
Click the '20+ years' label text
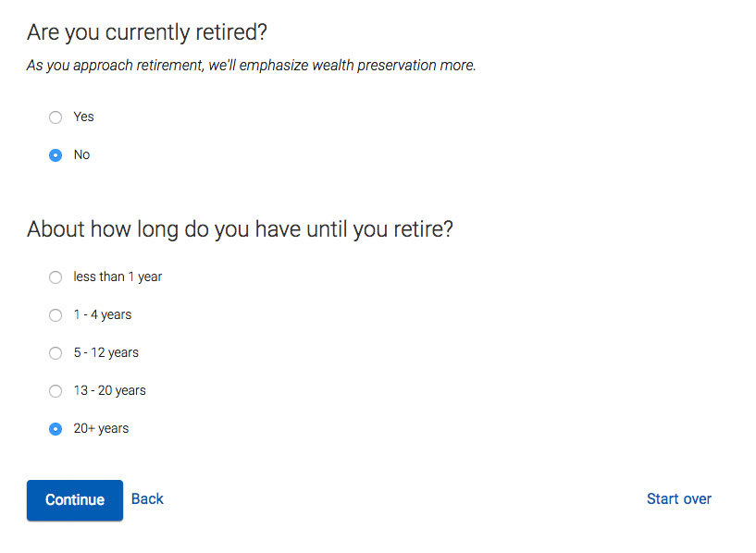click(x=101, y=429)
